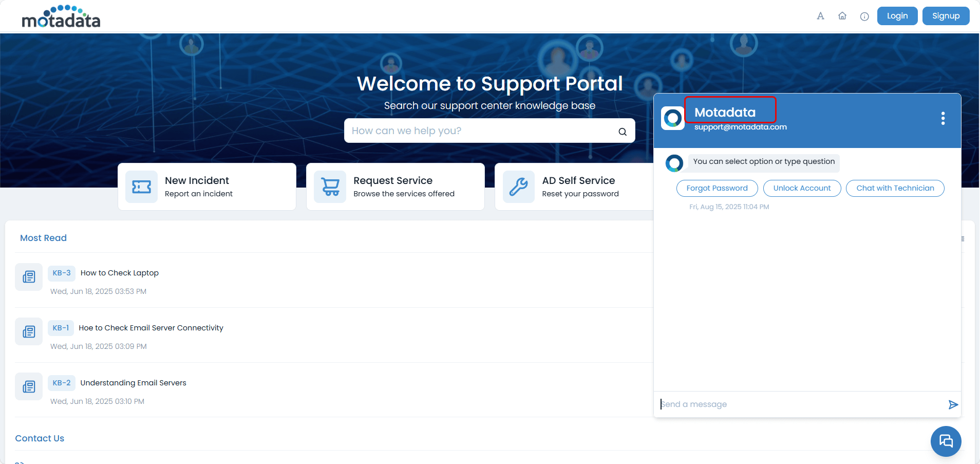
Task: Click the search magnifier icon
Action: (623, 132)
